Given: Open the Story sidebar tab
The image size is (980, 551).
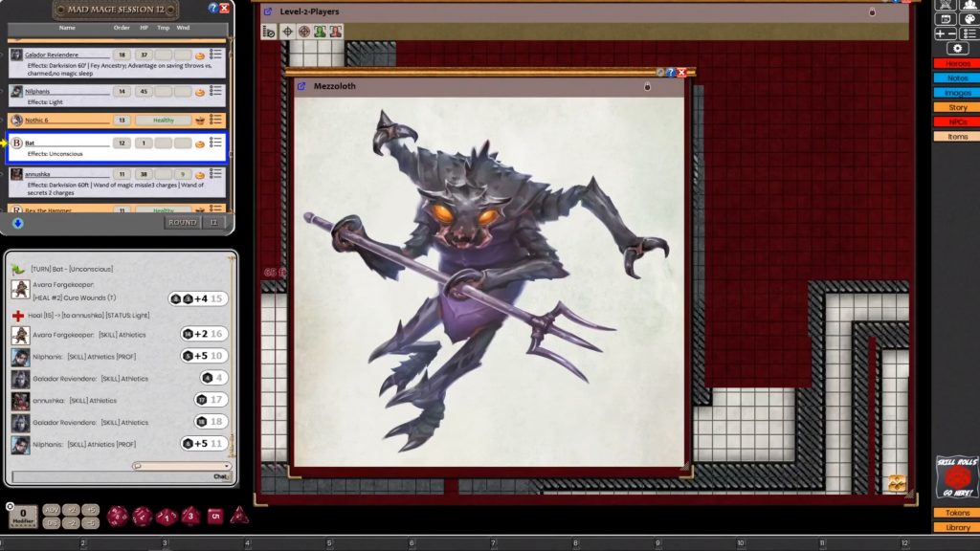Looking at the screenshot, I should (957, 107).
